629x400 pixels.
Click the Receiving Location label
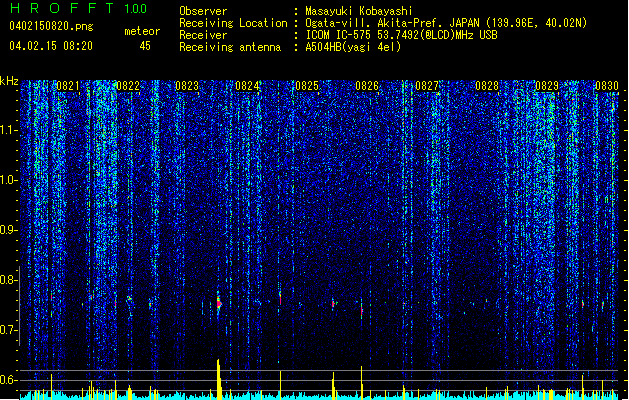pos(233,23)
